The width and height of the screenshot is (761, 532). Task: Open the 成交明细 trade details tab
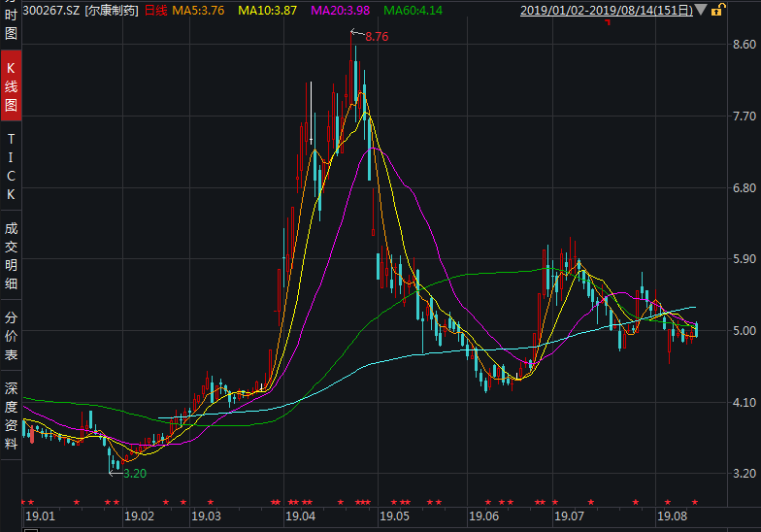11,256
